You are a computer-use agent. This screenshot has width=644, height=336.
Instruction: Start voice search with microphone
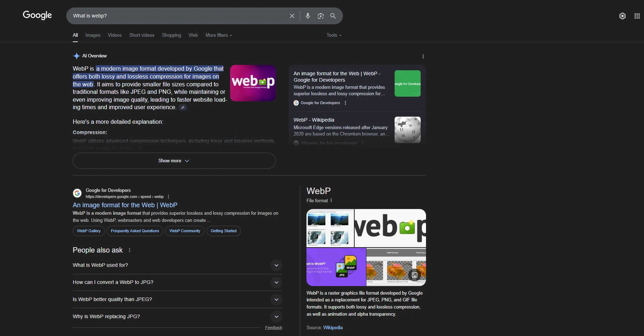click(x=308, y=16)
